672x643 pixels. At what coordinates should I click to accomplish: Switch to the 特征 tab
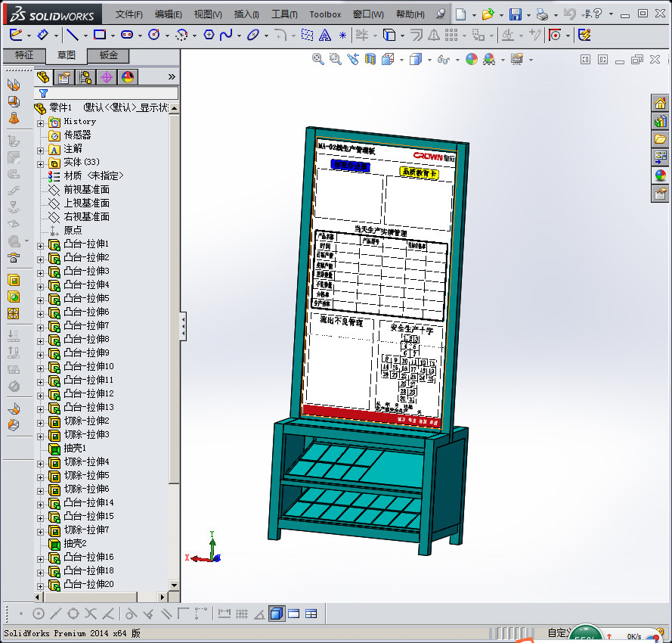[x=24, y=55]
